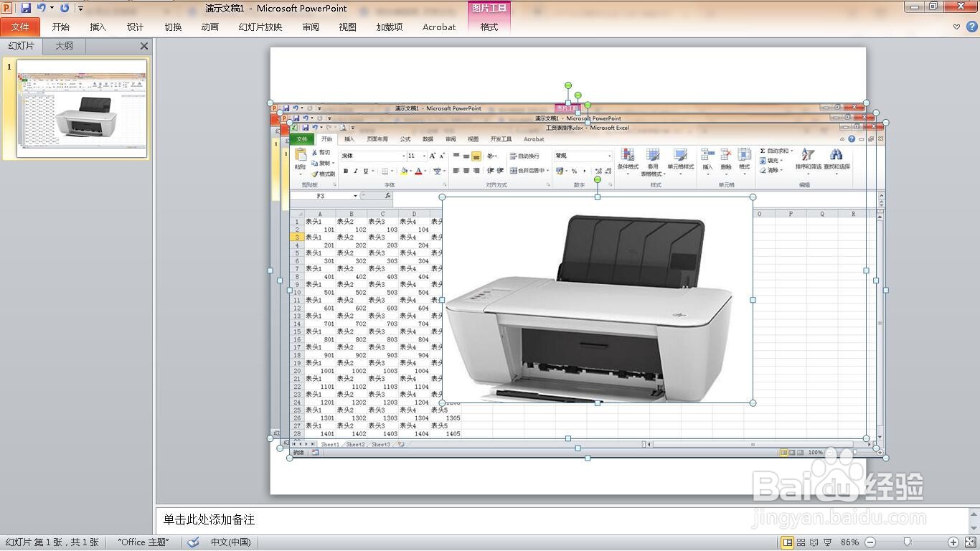Screen dimensions: 980x551
Task: Click the ribbon collapse chevron at top right
Action: [956, 27]
